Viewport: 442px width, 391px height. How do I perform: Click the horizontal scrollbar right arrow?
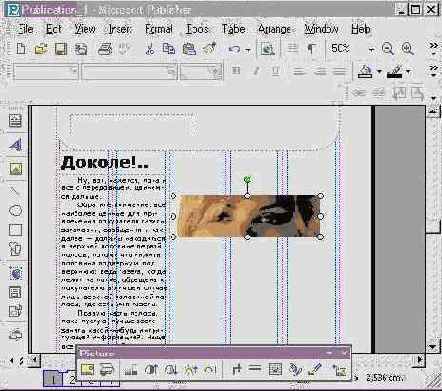tap(420, 360)
